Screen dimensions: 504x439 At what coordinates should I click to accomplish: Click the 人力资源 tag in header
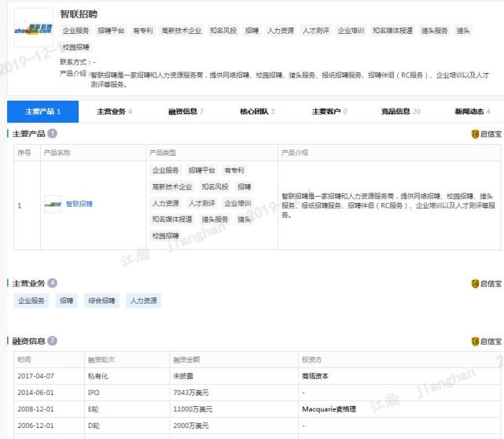[x=281, y=31]
